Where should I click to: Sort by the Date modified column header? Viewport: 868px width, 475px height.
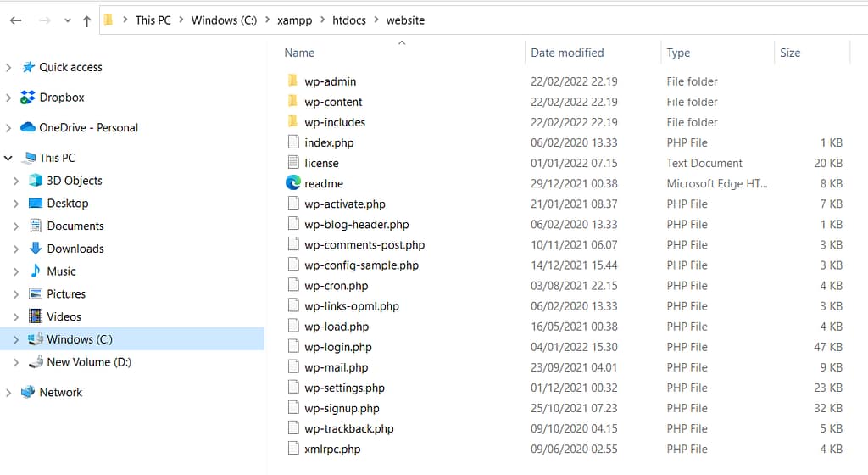pyautogui.click(x=567, y=53)
